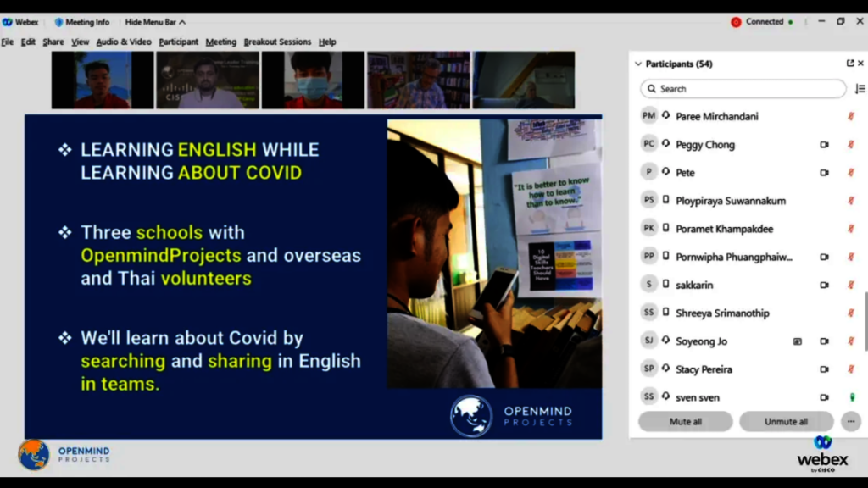Open the sort participants icon beside search
Screen dimensions: 868x488
860,88
